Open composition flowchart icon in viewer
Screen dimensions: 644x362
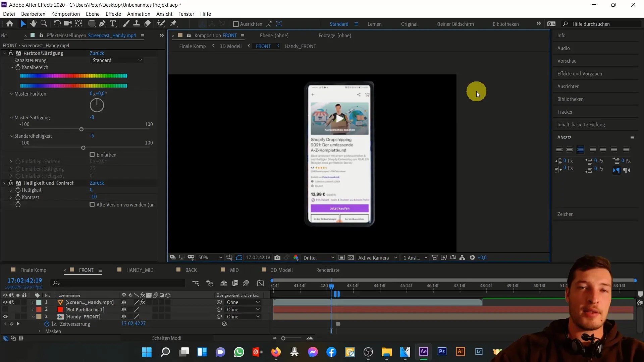pyautogui.click(x=462, y=258)
